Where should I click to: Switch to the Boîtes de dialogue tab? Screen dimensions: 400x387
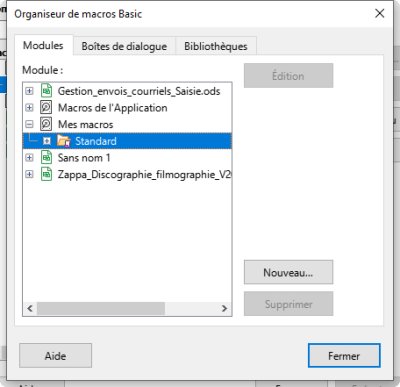tap(124, 46)
